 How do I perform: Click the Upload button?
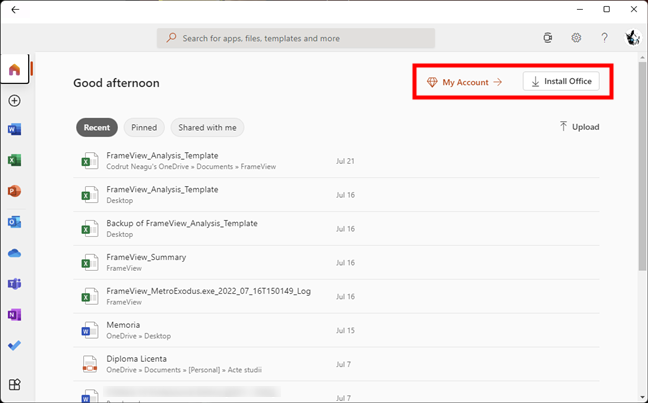tap(579, 127)
